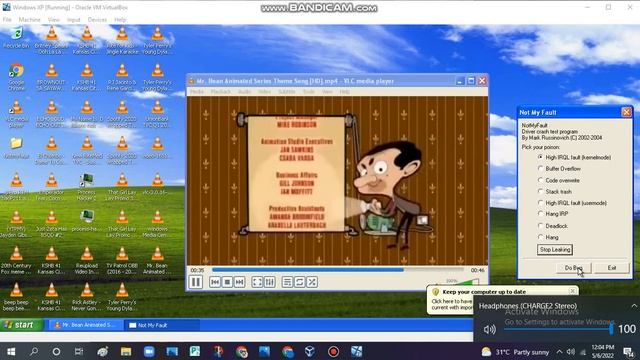Open VirtualBox Input menu
Image resolution: width=640 pixels, height=360 pixels.
pos(73,20)
